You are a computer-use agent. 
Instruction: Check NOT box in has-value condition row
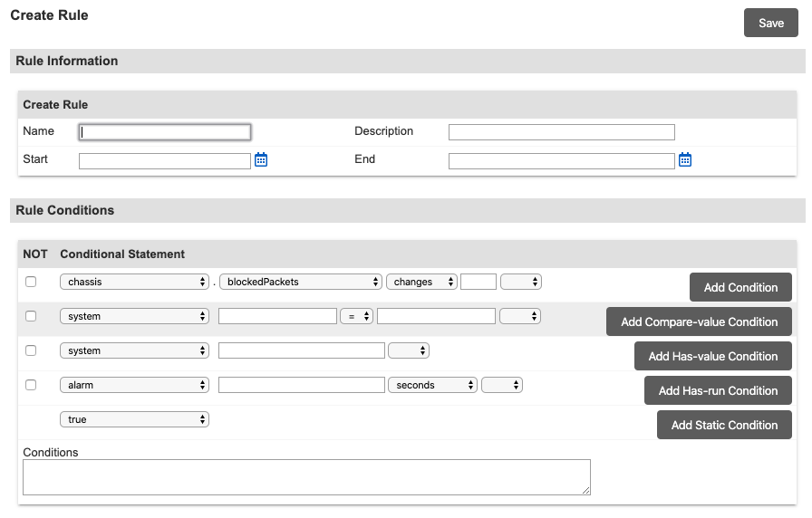[31, 350]
